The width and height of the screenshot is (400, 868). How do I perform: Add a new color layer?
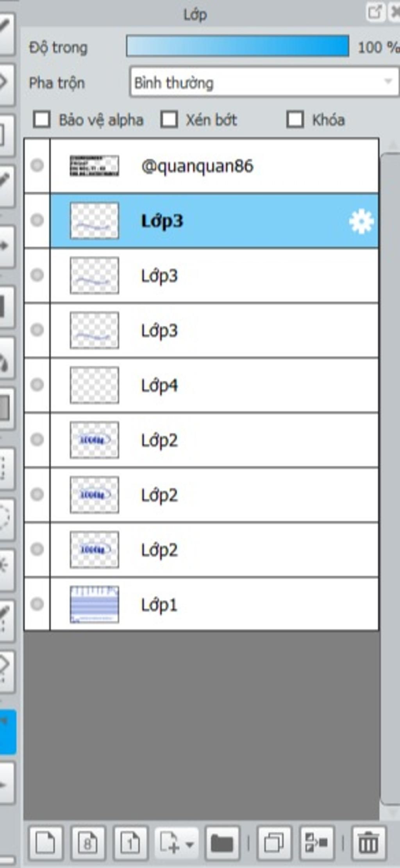pos(46,843)
